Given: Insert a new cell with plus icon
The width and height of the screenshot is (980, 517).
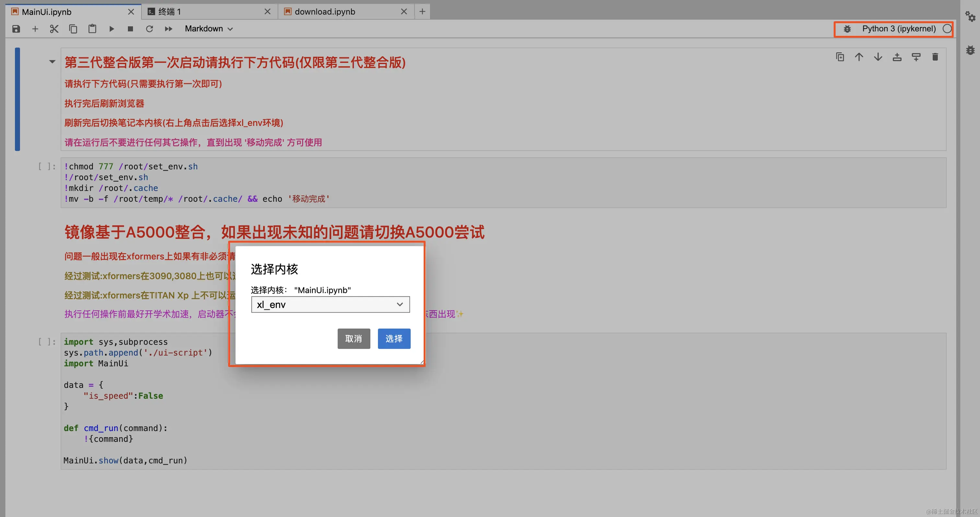Looking at the screenshot, I should pos(35,29).
